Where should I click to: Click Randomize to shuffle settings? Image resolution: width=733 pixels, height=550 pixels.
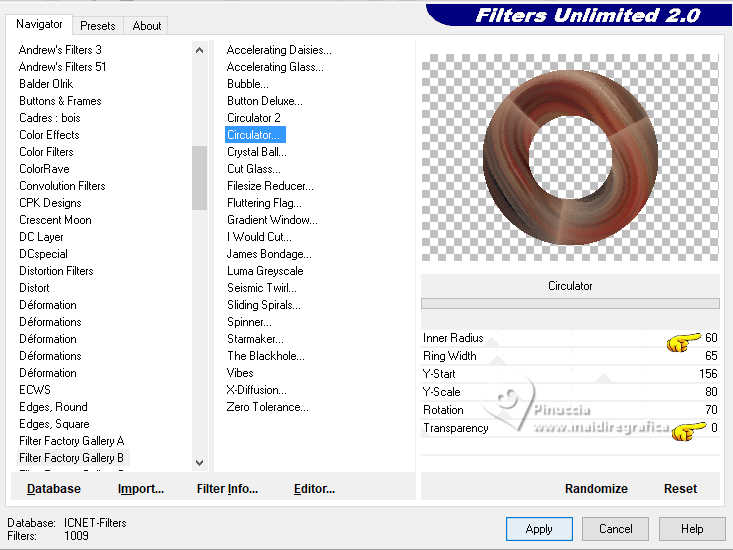[x=596, y=489]
